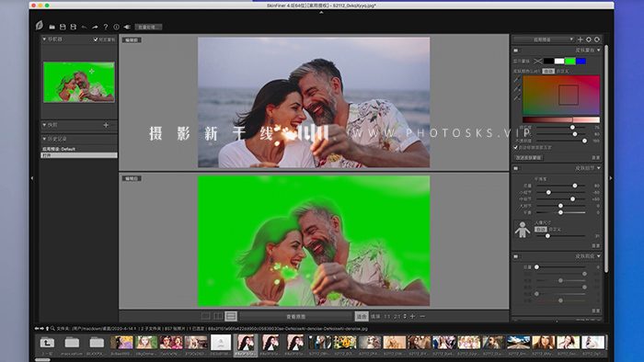Toggle the auto-exclude facial features checkbox

pos(516,147)
